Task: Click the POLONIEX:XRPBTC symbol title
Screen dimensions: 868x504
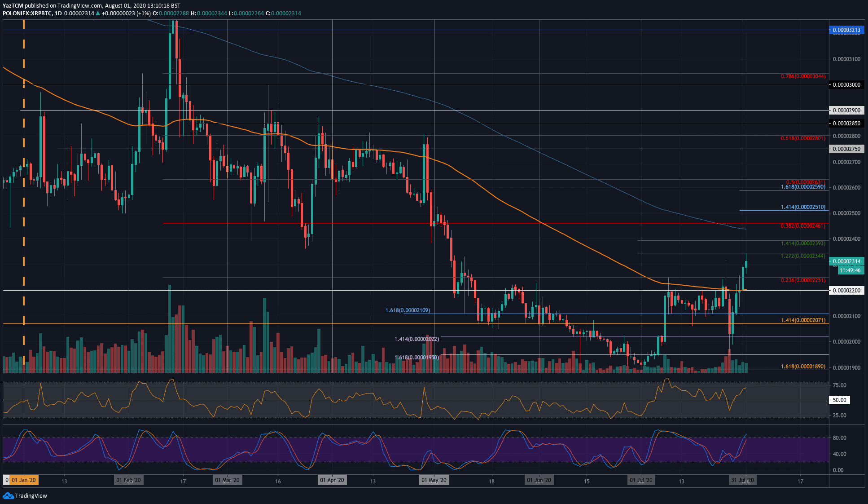Action: pos(27,13)
